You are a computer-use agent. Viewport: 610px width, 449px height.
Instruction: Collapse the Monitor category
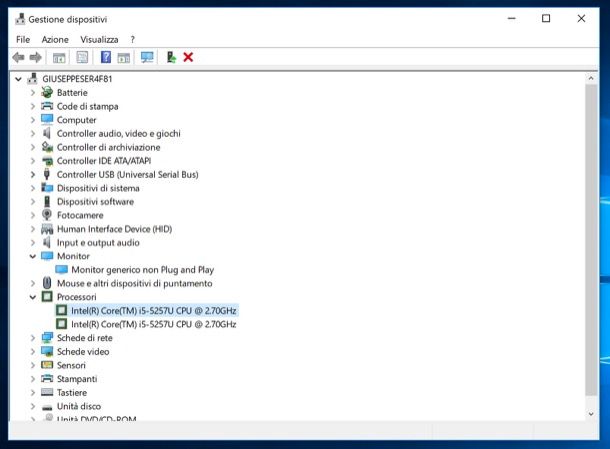click(33, 256)
